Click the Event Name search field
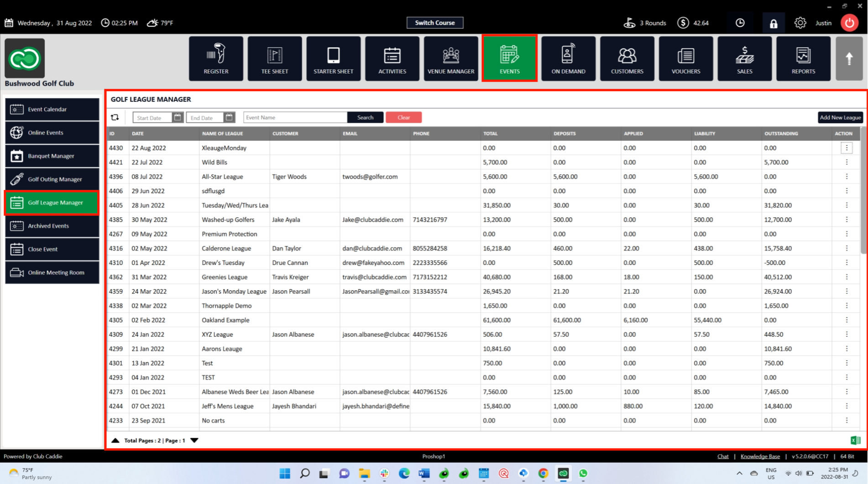Screen dimensions: 868x484 pyautogui.click(x=295, y=118)
